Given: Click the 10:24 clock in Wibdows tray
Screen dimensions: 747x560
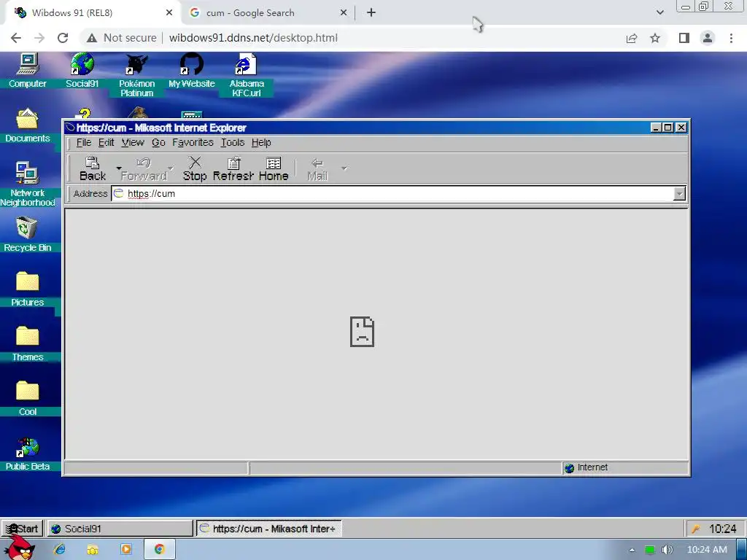Looking at the screenshot, I should [x=723, y=529].
